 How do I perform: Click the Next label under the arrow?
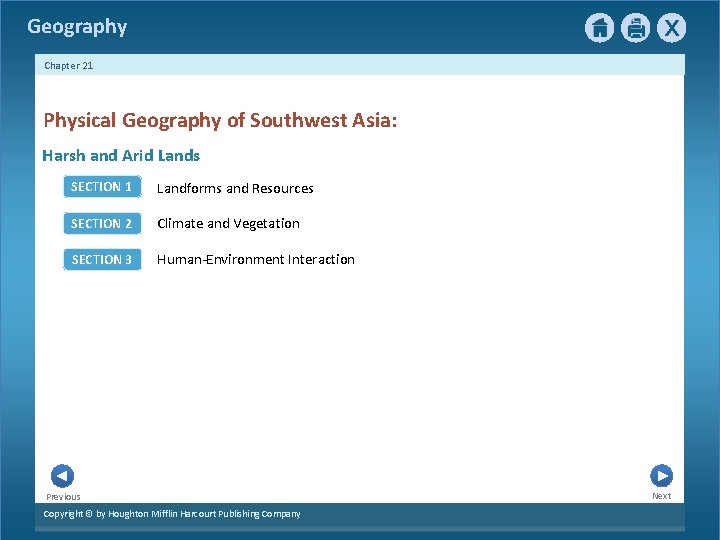(x=662, y=496)
